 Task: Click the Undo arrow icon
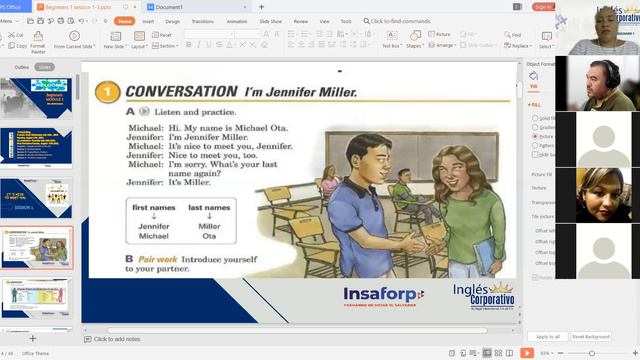81,21
